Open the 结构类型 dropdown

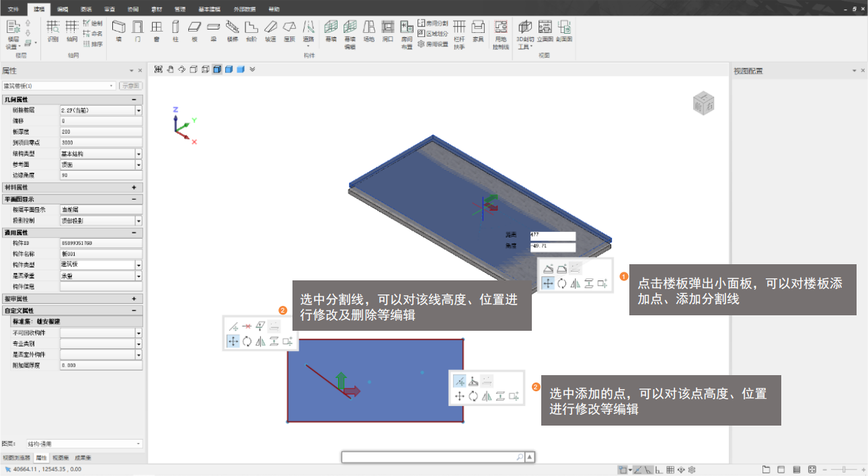click(x=139, y=154)
